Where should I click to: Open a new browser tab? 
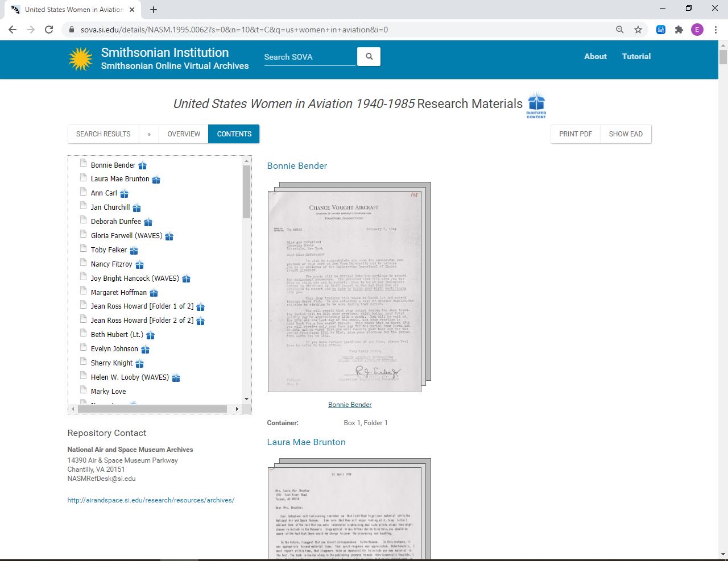point(154,10)
